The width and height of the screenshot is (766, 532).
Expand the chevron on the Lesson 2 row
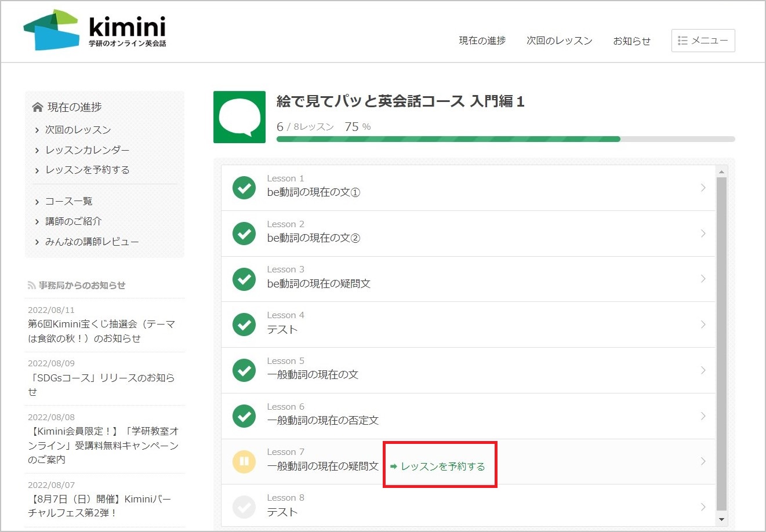703,234
